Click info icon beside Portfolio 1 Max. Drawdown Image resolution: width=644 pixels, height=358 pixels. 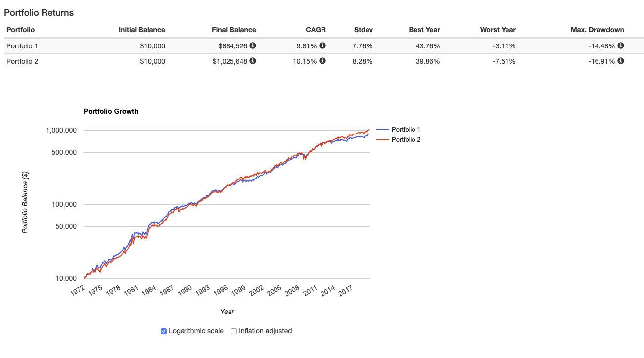pyautogui.click(x=621, y=45)
